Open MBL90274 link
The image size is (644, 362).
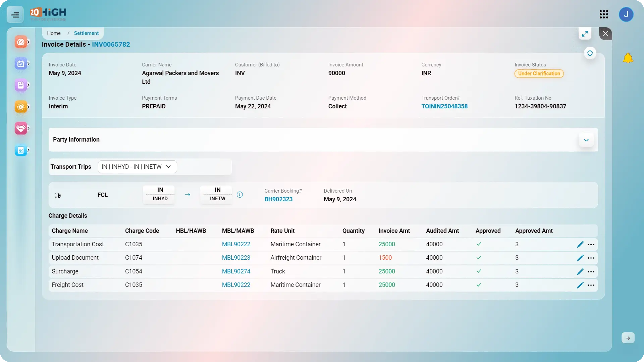click(236, 271)
